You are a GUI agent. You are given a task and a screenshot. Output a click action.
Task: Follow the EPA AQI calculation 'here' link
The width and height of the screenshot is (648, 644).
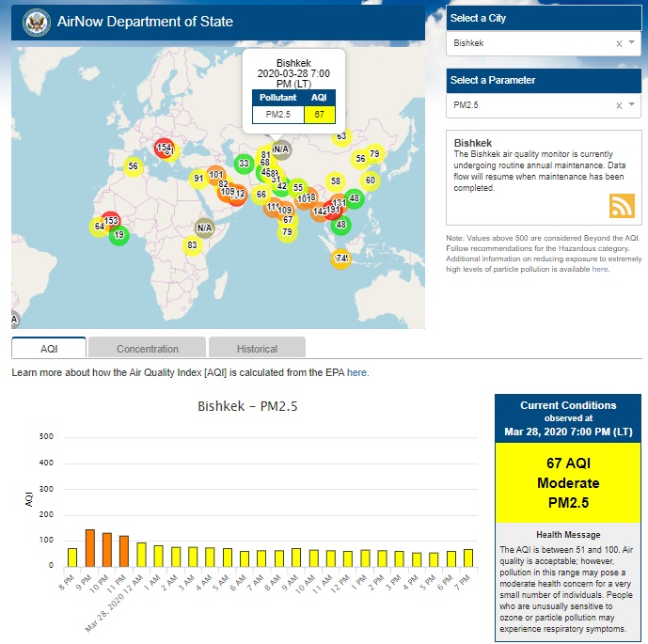tap(357, 372)
